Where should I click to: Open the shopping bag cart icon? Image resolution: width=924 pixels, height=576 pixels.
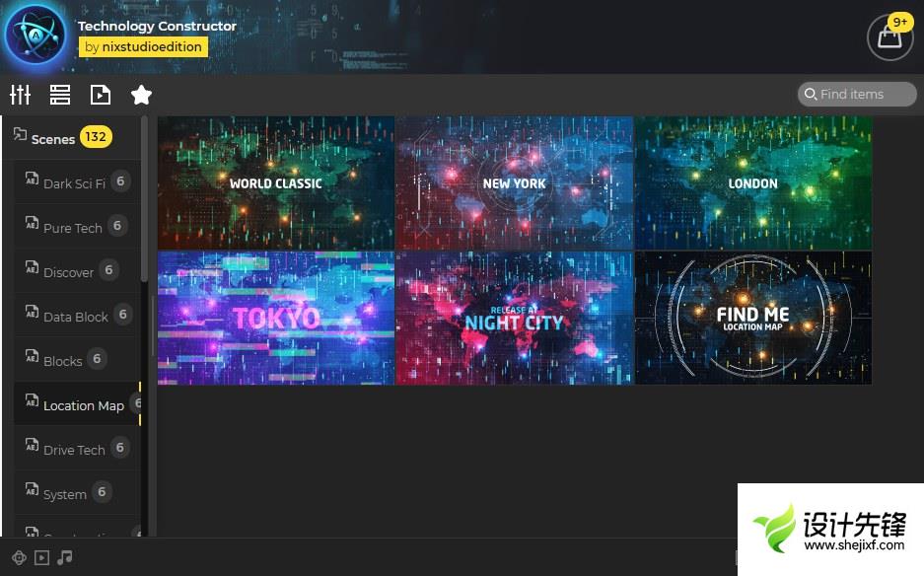coord(889,37)
